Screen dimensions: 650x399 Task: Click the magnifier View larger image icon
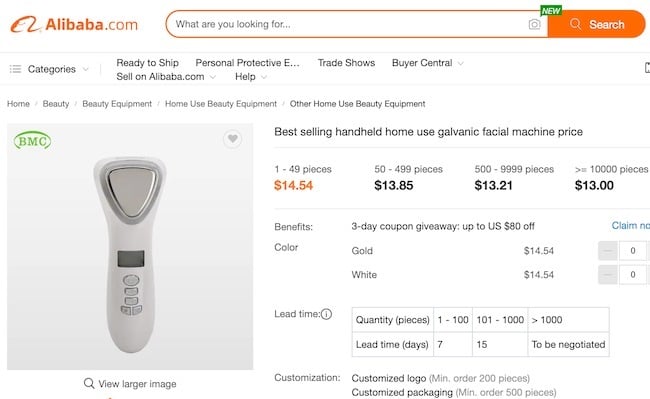89,383
